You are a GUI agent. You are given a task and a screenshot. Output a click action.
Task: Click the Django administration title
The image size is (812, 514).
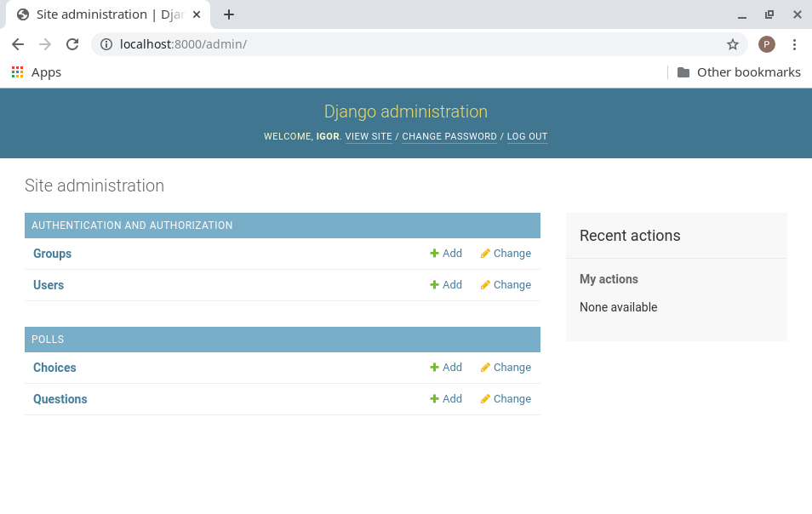(x=406, y=111)
